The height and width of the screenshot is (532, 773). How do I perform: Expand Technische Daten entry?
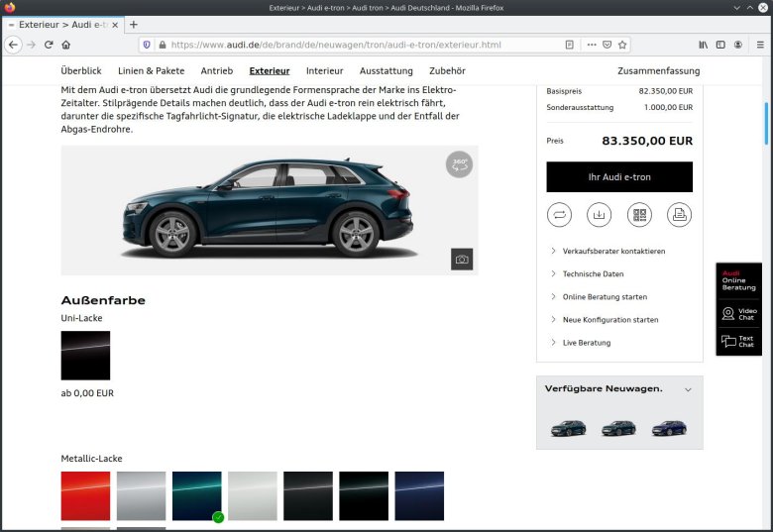pos(593,274)
